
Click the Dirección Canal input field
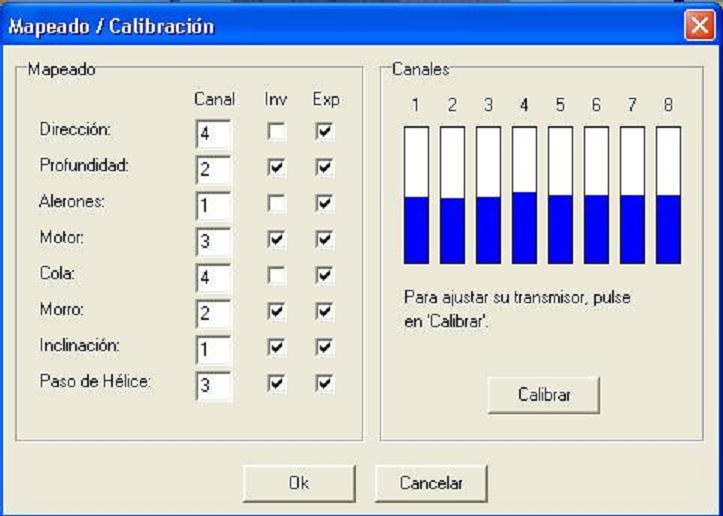[x=213, y=133]
